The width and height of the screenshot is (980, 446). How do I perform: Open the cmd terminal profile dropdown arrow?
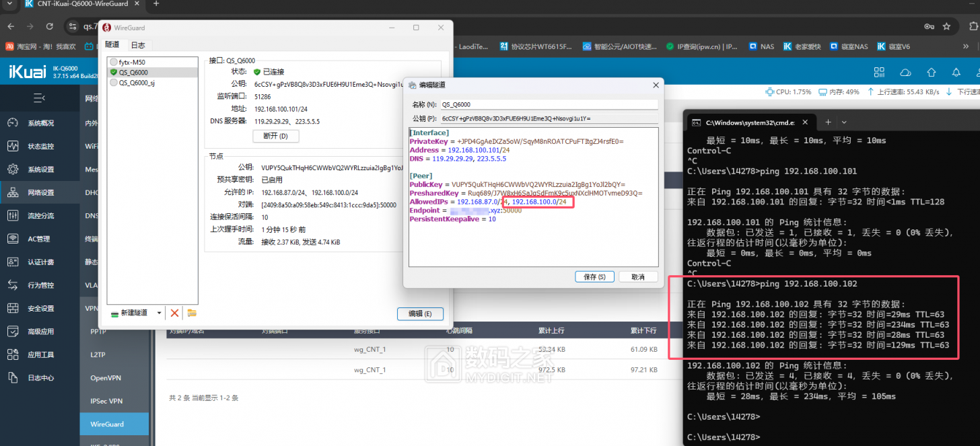(844, 122)
